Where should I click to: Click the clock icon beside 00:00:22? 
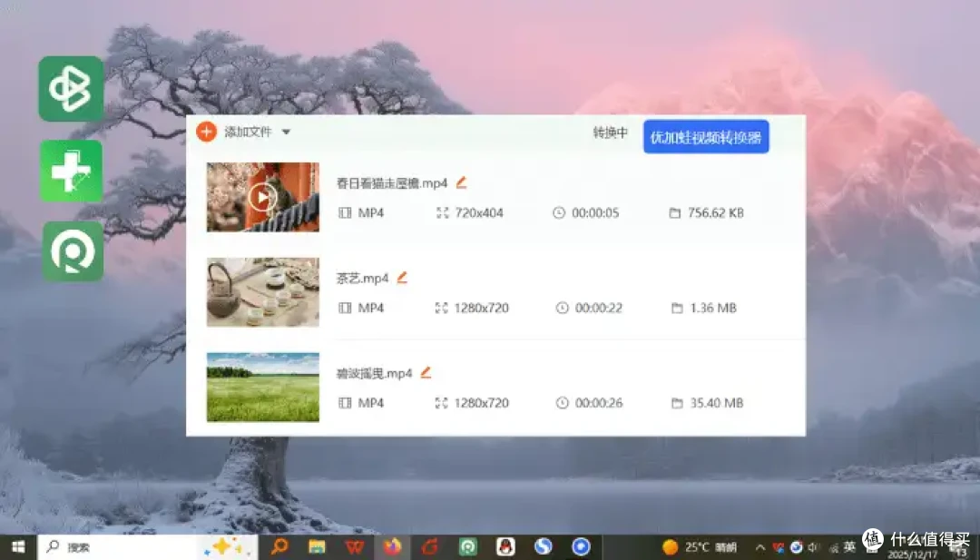(x=563, y=308)
